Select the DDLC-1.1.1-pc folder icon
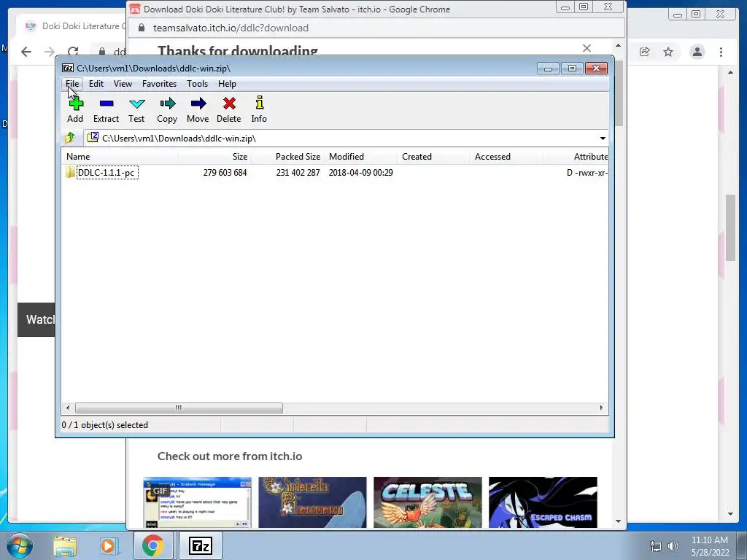Screen dimensions: 747x560 [70, 172]
